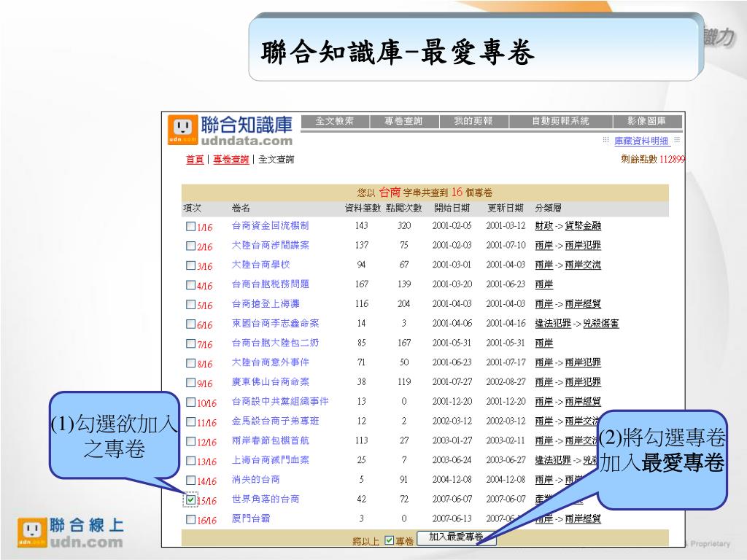
Task: Open the 台商資金回流機制 volume
Action: tap(270, 226)
